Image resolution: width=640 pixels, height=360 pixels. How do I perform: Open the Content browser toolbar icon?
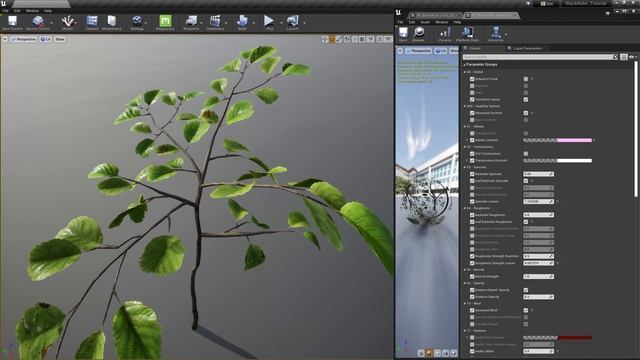coord(92,22)
